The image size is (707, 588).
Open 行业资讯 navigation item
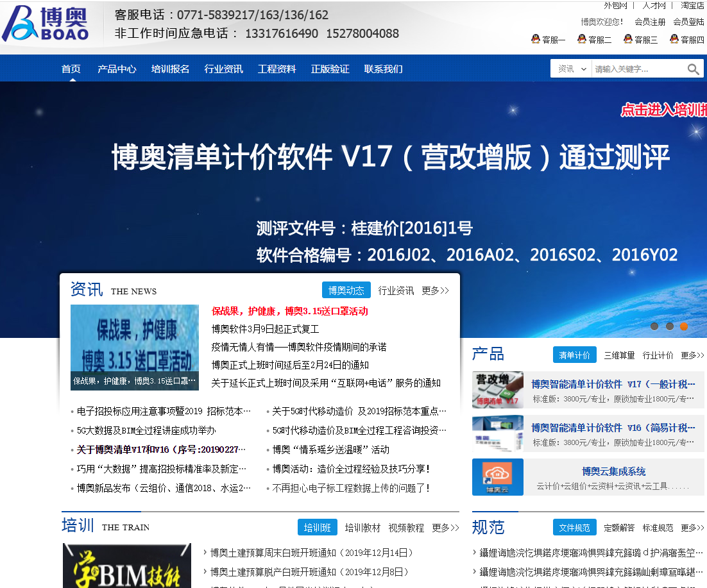223,69
